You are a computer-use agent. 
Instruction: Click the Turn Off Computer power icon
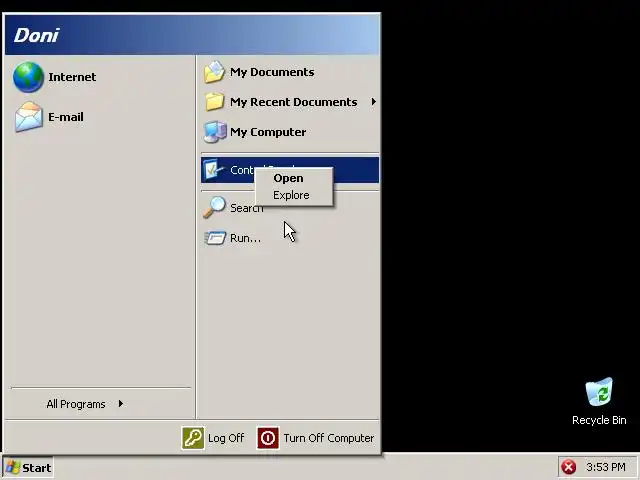click(268, 438)
